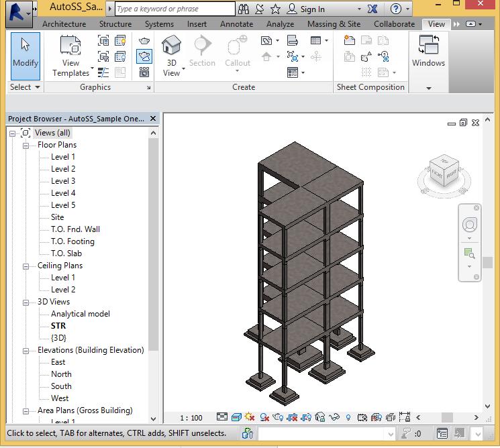Click the Favorites star icon

click(276, 9)
